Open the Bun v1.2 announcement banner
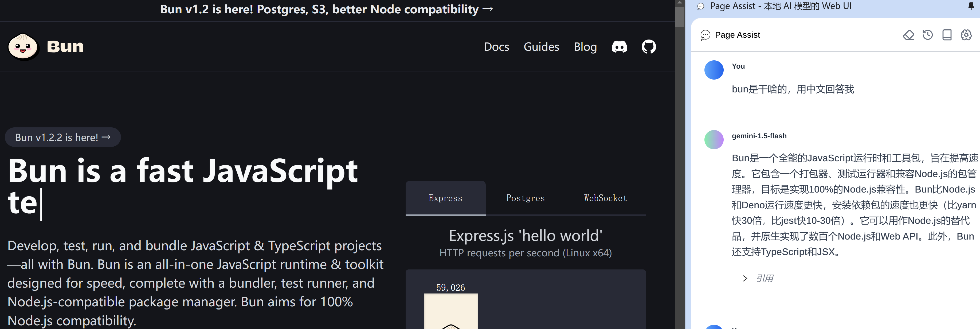This screenshot has width=980, height=329. [x=326, y=9]
